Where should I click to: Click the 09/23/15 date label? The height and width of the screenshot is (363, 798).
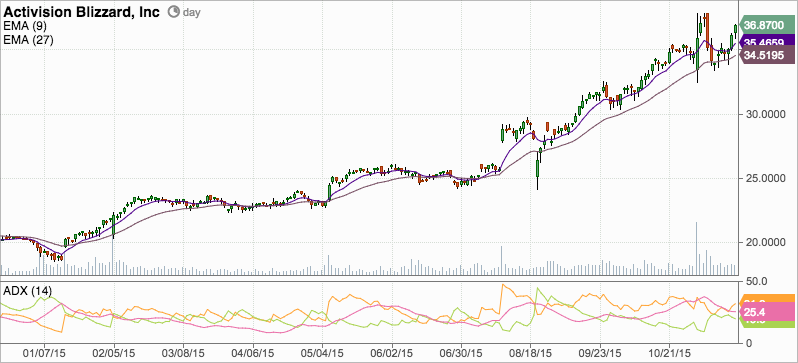click(600, 352)
